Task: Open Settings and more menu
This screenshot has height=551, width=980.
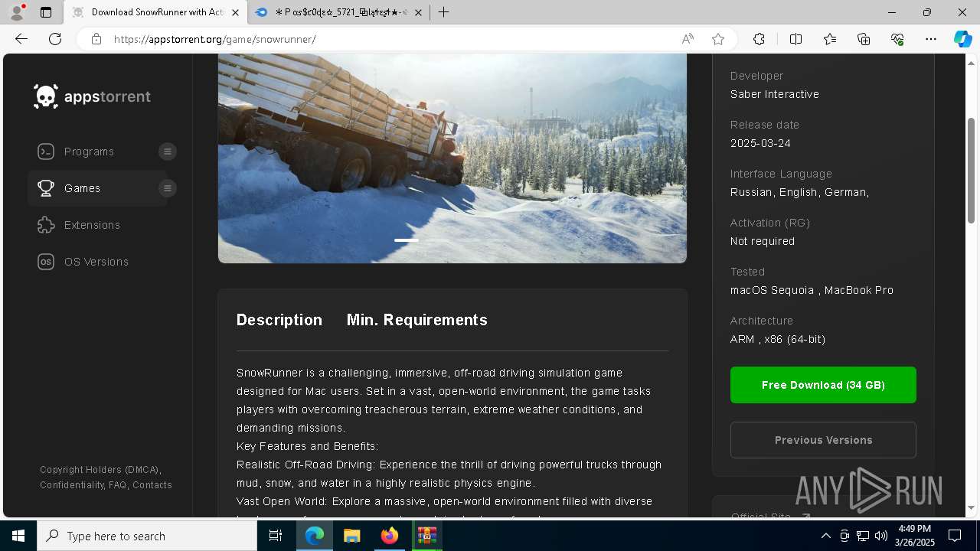Action: (x=931, y=39)
